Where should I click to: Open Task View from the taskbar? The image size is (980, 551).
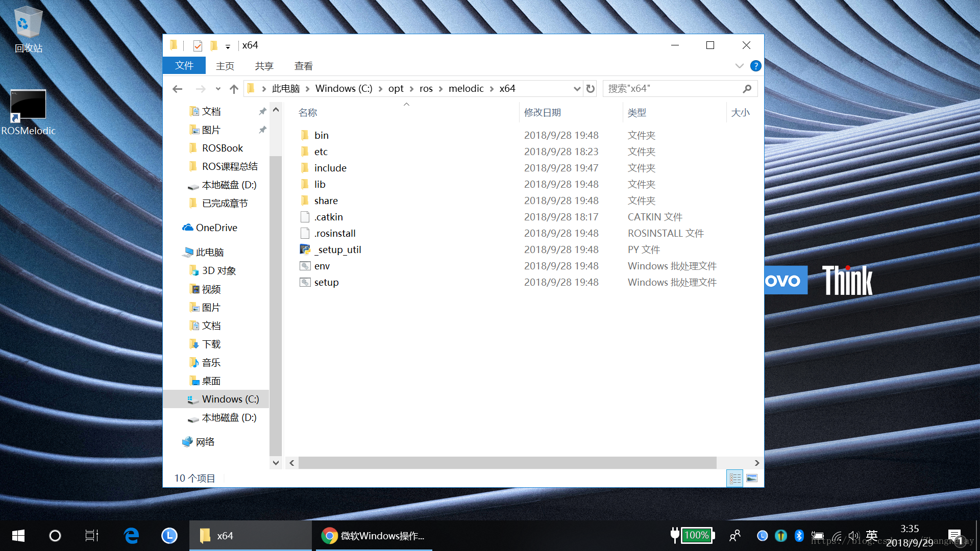click(x=92, y=535)
